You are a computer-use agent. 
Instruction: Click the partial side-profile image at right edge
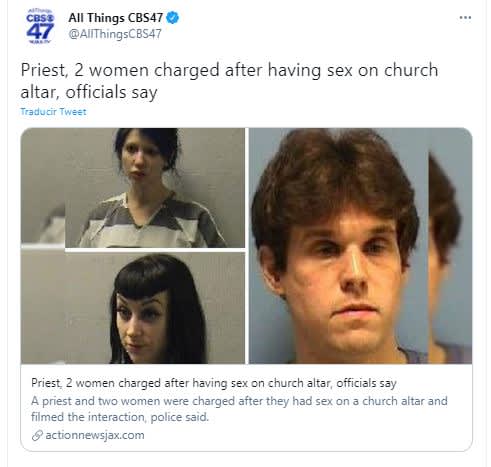[x=450, y=246]
